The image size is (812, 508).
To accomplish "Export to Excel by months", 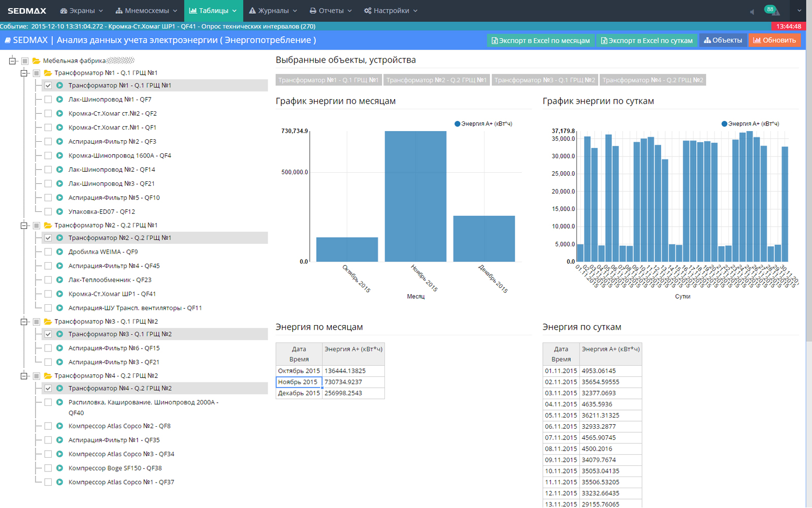I will [x=540, y=41].
